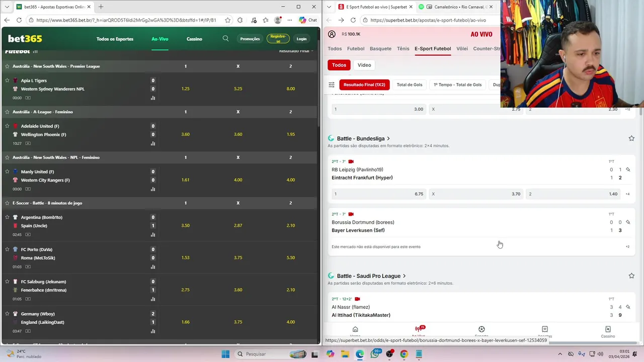The image size is (644, 362).
Task: Favorite Battle - Bundesliga star on Superbet
Action: click(x=631, y=138)
